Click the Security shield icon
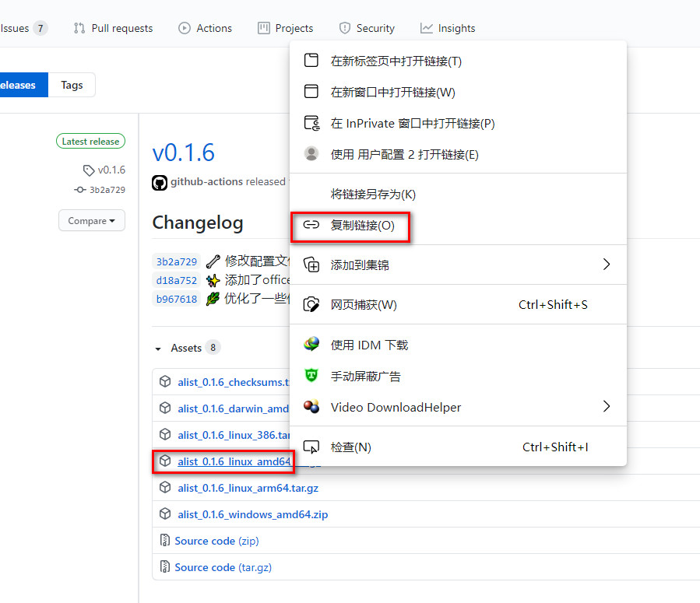The width and height of the screenshot is (700, 603). 345,28
